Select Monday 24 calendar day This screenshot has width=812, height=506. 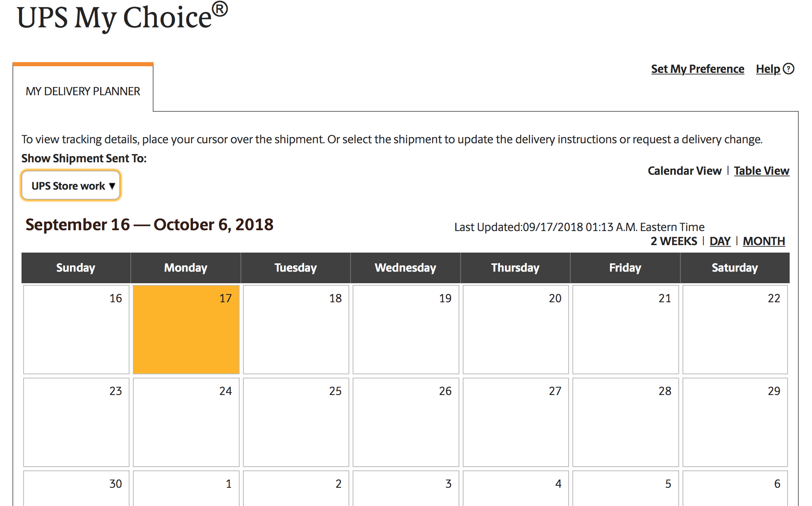(186, 422)
